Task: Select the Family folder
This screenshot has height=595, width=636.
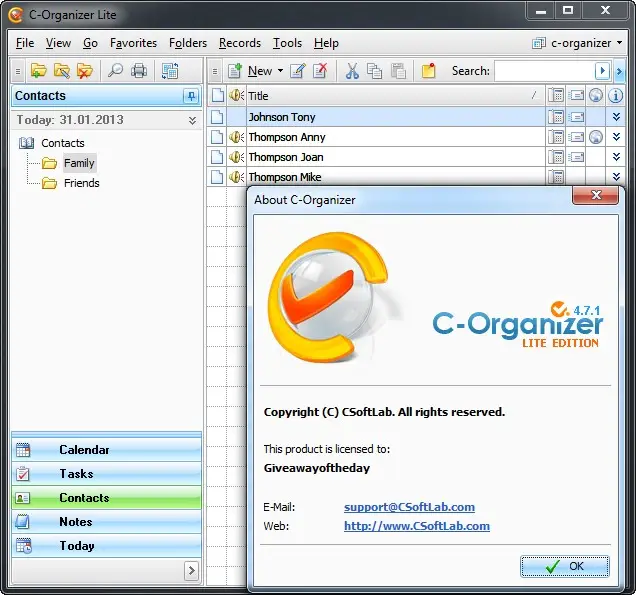Action: pyautogui.click(x=79, y=163)
